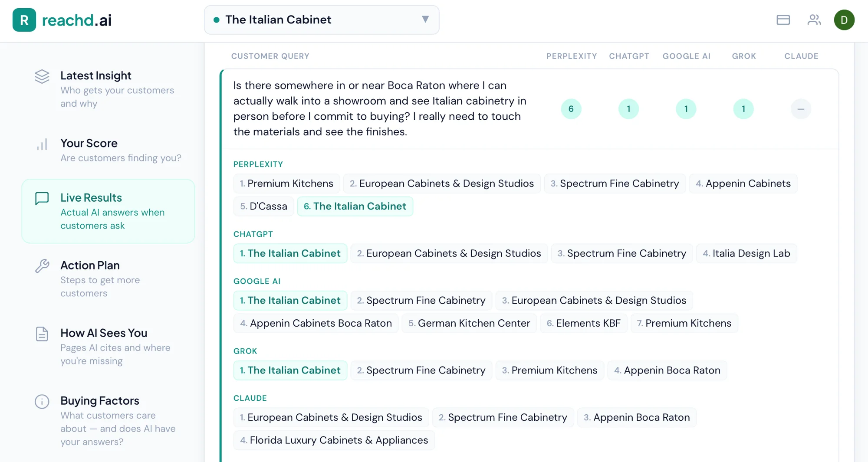This screenshot has width=868, height=462.
Task: Click the Google AI rank badge in query row
Action: [x=686, y=109]
